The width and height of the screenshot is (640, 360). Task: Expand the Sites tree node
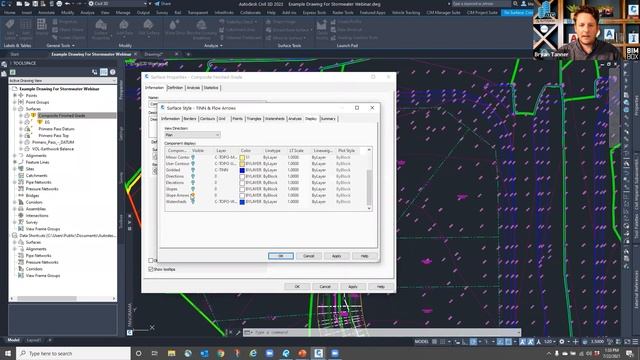15,169
